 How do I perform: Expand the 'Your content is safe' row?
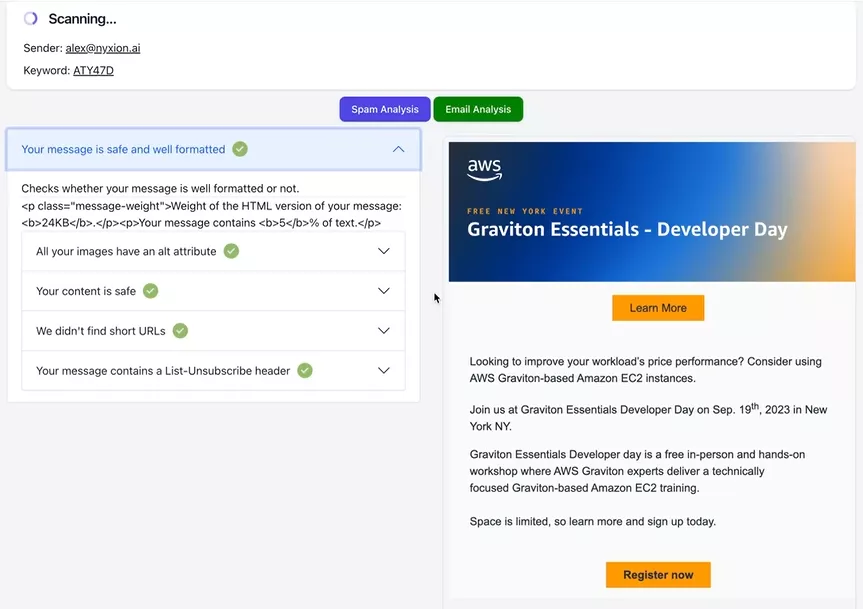[x=383, y=291]
